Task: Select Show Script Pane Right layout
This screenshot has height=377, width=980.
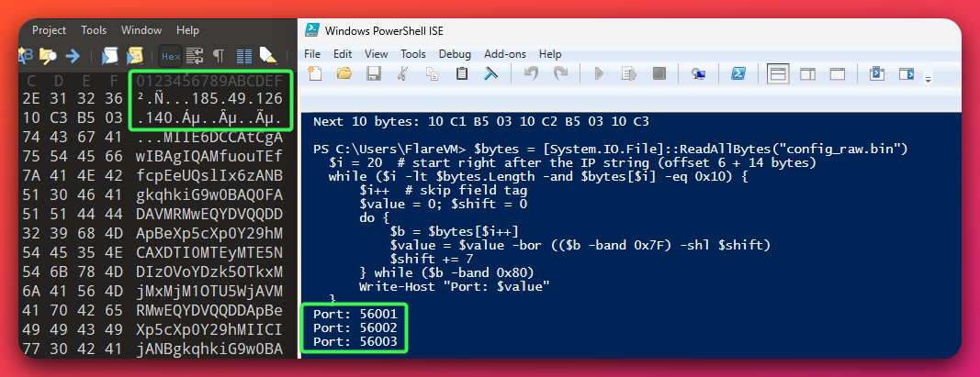Action: (807, 74)
